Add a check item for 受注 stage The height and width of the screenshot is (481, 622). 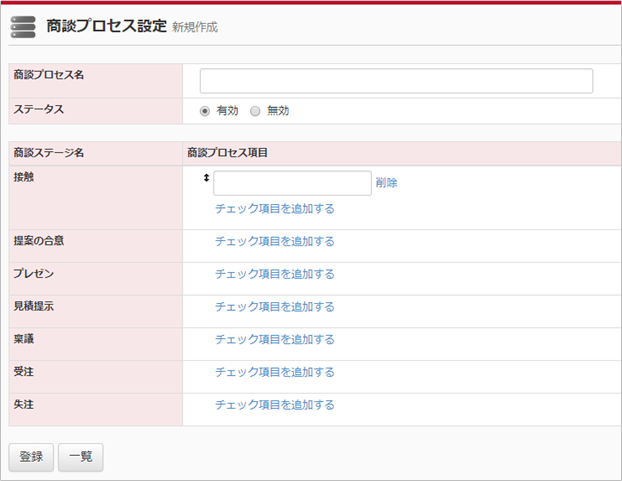click(x=275, y=372)
